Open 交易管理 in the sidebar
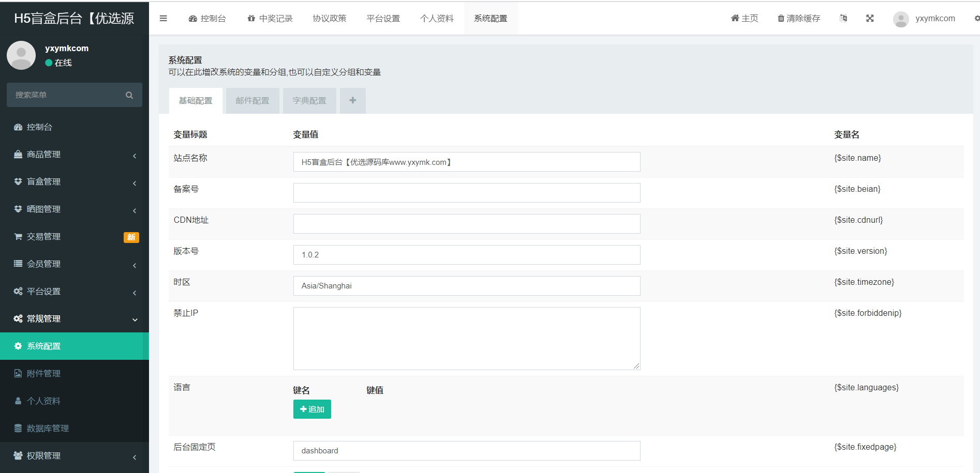The image size is (980, 473). pos(75,237)
